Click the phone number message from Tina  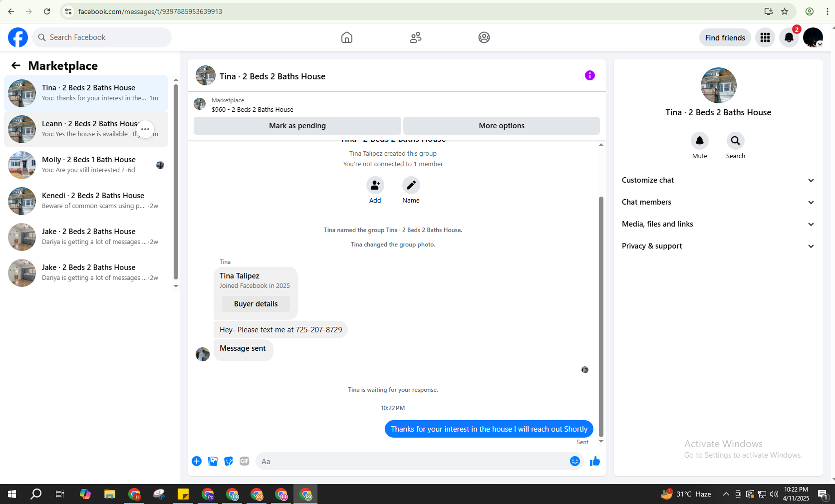(280, 330)
